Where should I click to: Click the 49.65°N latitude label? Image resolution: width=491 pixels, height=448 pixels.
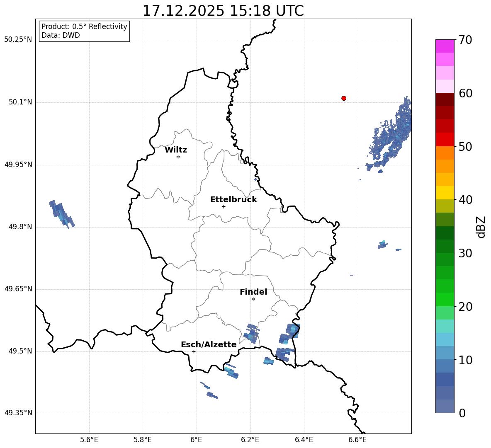point(18,289)
